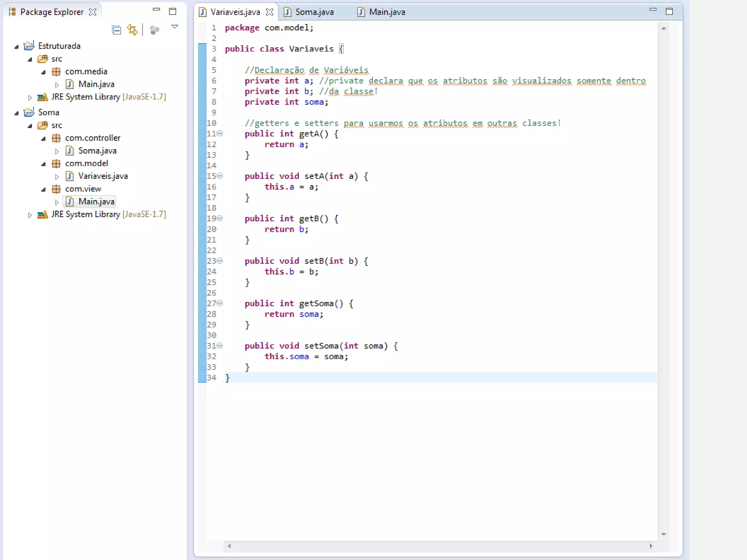Click the horizontal scrollbar right arrow
Screen dimensions: 747x560
click(x=651, y=546)
